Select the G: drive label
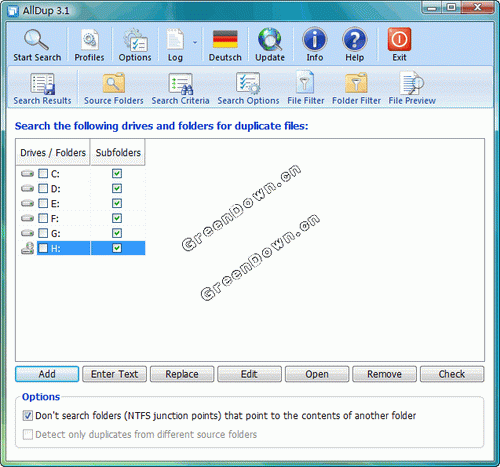 pyautogui.click(x=56, y=233)
